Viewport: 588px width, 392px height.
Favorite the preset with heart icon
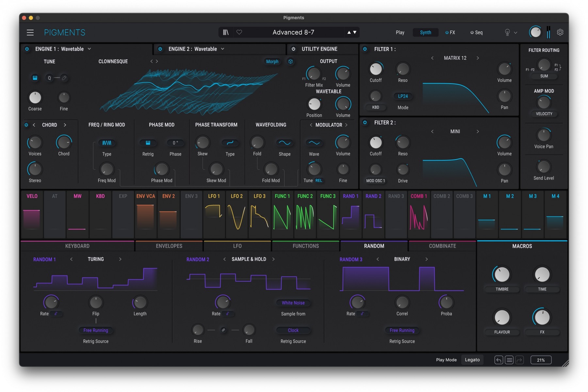pyautogui.click(x=239, y=32)
